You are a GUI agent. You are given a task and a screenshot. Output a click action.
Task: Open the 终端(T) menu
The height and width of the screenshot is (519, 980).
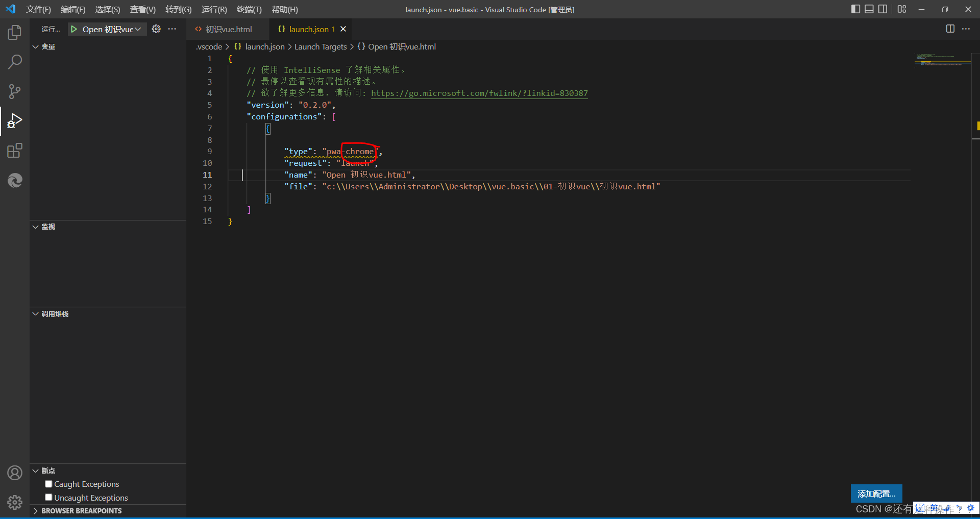(249, 10)
